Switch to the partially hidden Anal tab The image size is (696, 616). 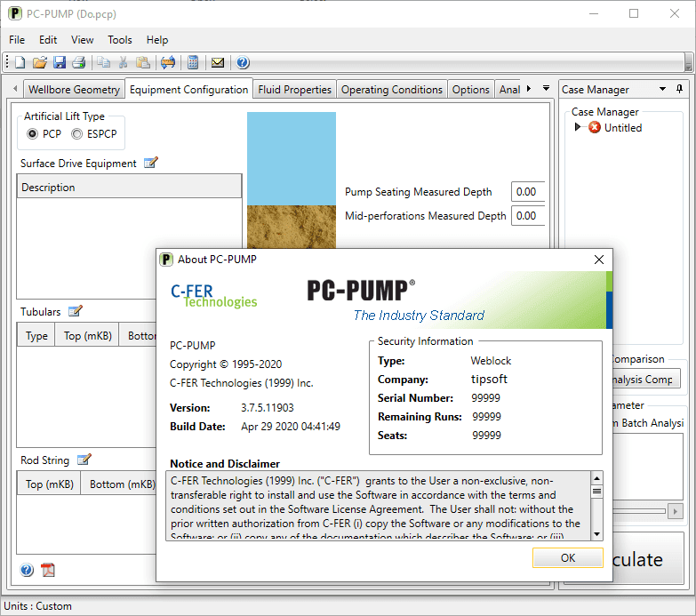click(509, 90)
